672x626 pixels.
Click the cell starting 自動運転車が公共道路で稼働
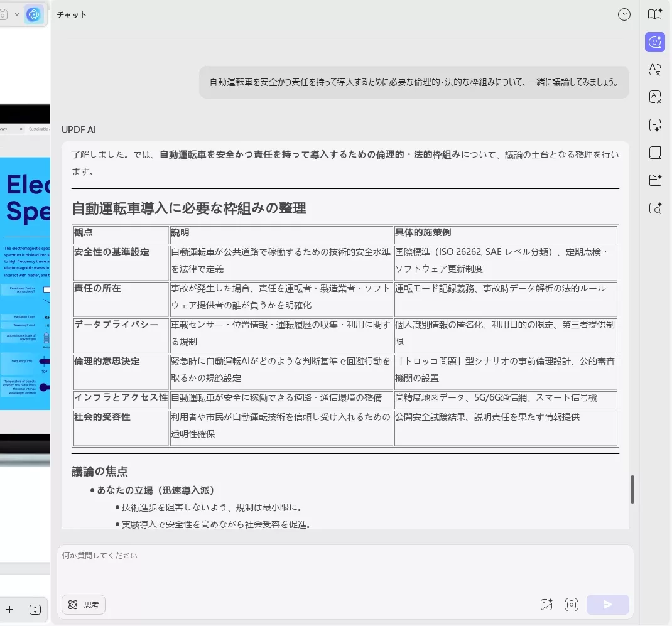281,262
